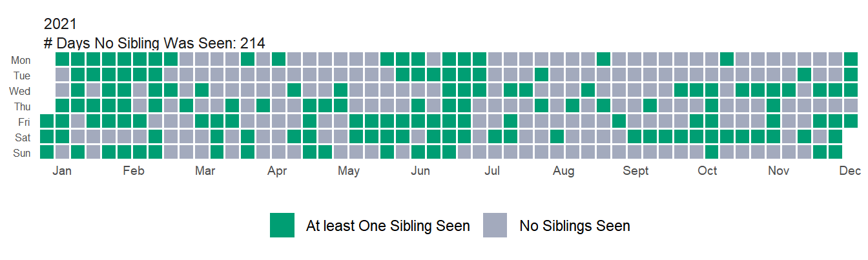The width and height of the screenshot is (868, 260).
Task: Click the Fri row label
Action: pyautogui.click(x=24, y=122)
